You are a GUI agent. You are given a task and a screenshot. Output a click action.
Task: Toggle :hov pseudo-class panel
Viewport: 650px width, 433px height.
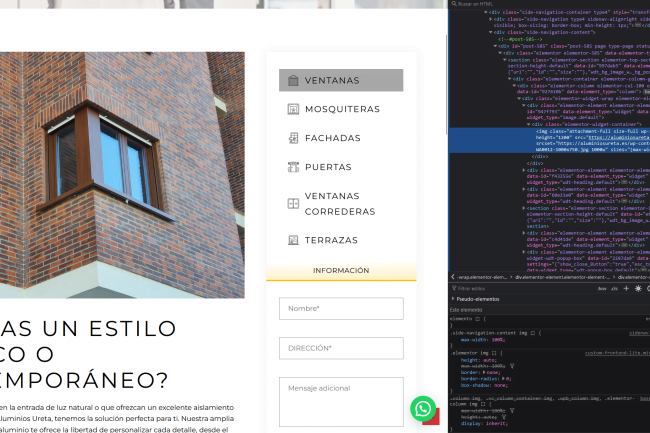click(600, 288)
